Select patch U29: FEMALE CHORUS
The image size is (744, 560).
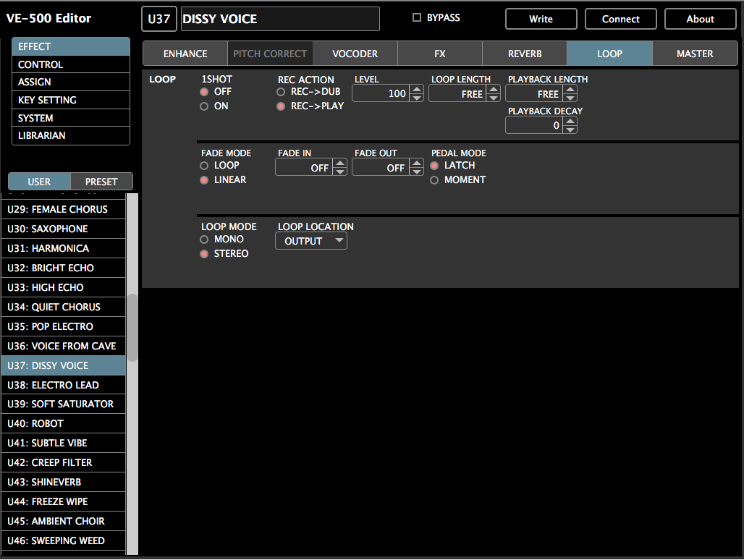pos(64,209)
